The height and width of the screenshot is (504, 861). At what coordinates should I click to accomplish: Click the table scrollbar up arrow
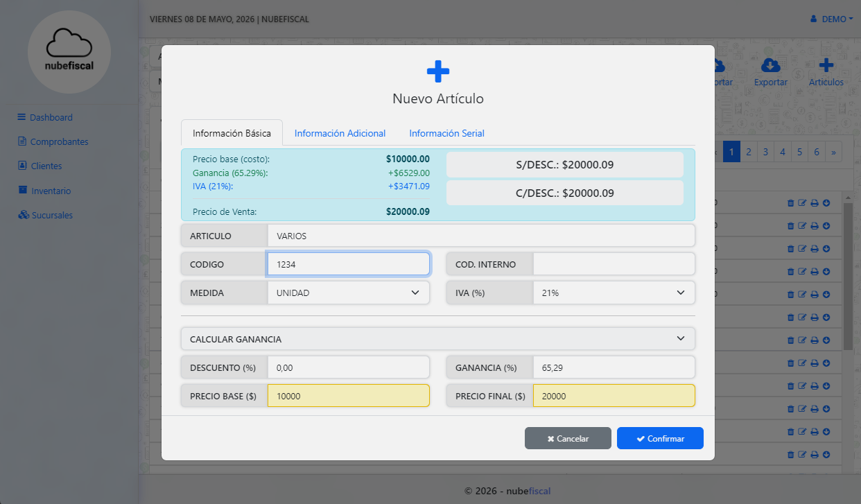tap(847, 198)
